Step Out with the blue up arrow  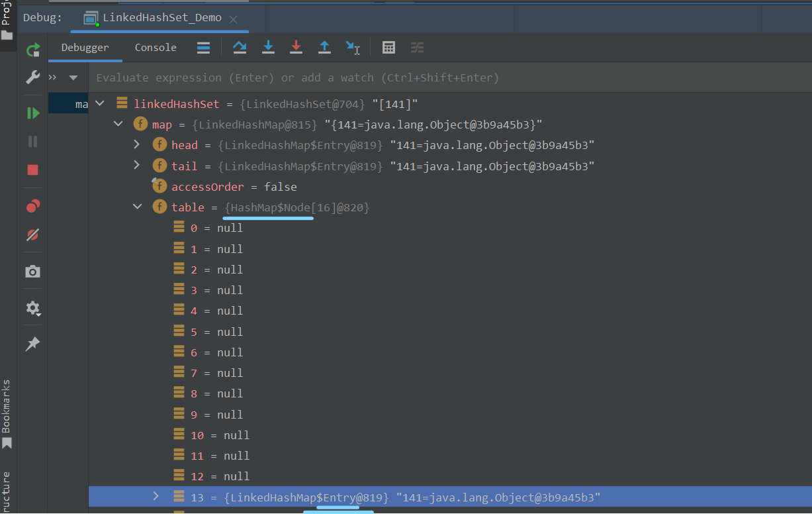(x=324, y=47)
